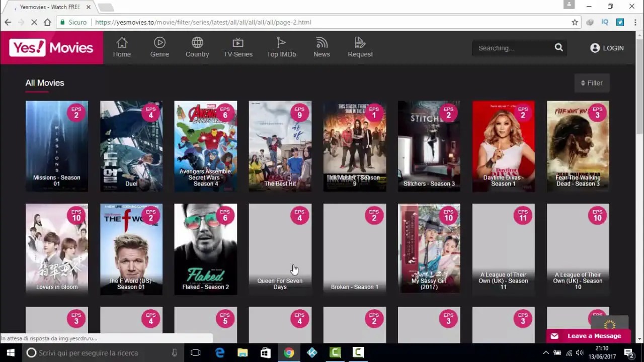Open The F Word (US) - Season 01
This screenshot has width=644, height=362.
[131, 249]
